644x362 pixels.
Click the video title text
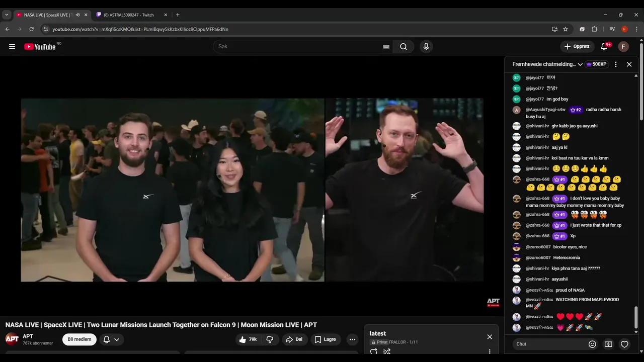[x=161, y=325]
